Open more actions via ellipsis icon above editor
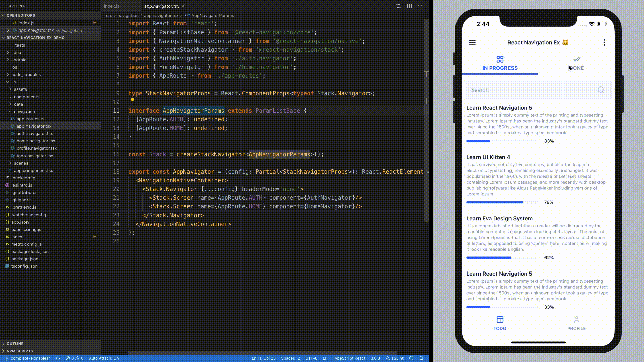 point(420,6)
